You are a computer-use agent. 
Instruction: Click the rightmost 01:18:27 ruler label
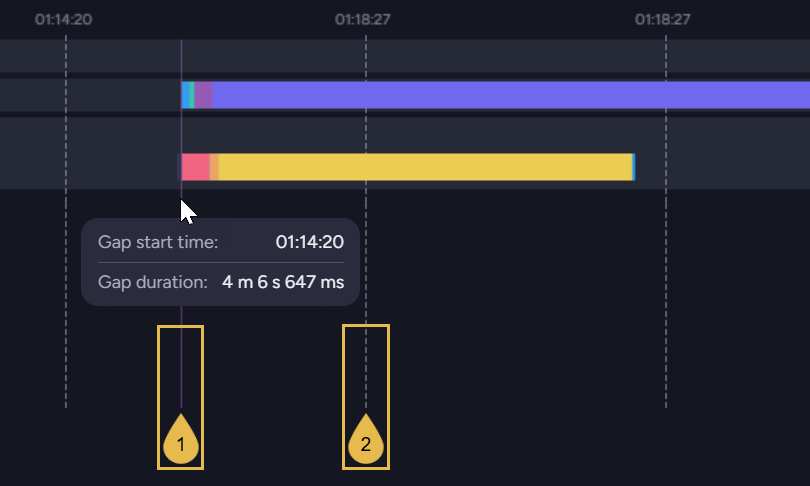663,20
